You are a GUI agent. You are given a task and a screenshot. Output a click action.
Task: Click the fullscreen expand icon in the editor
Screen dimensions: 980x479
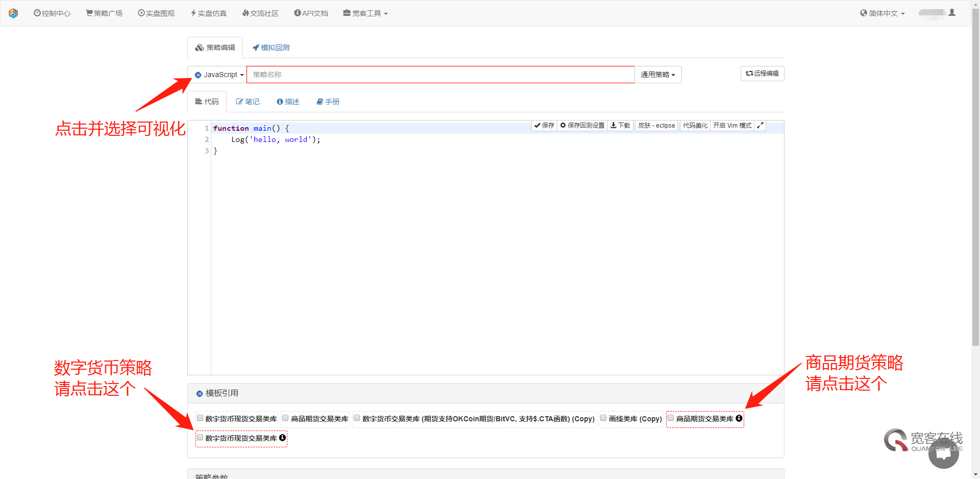pyautogui.click(x=760, y=126)
